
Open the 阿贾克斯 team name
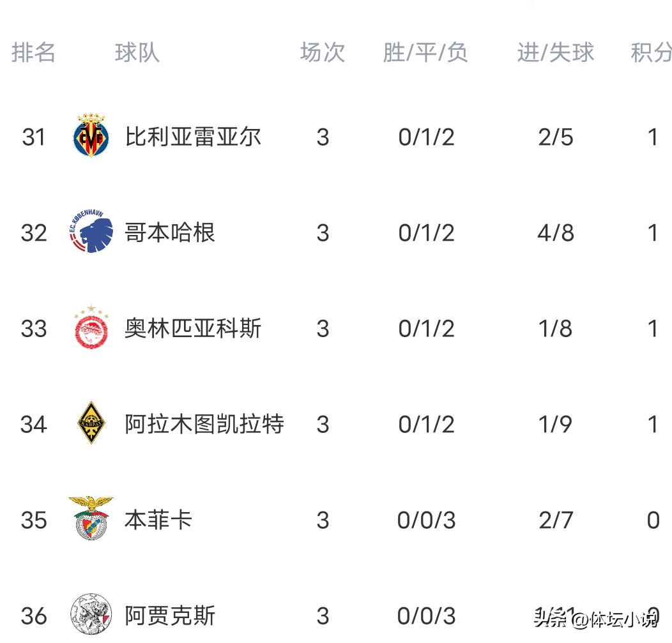click(x=170, y=616)
